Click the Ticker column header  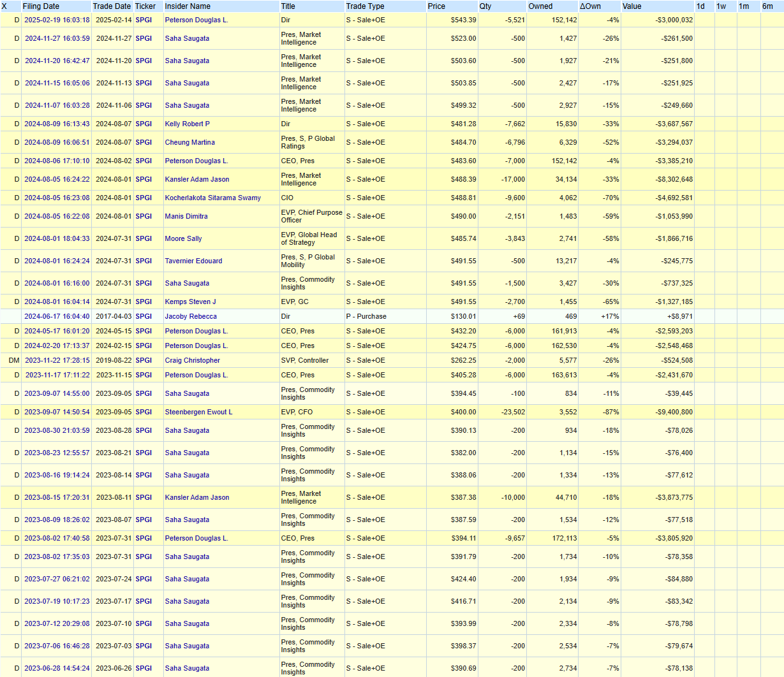(145, 6)
